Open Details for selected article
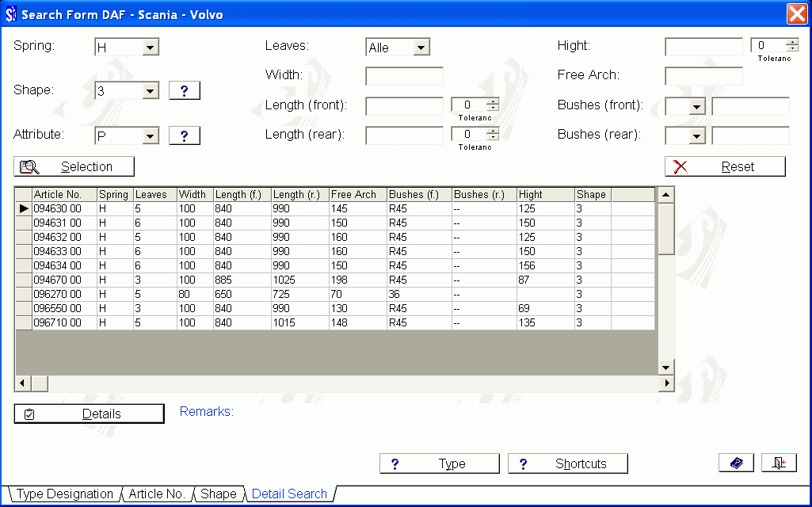 (x=89, y=414)
